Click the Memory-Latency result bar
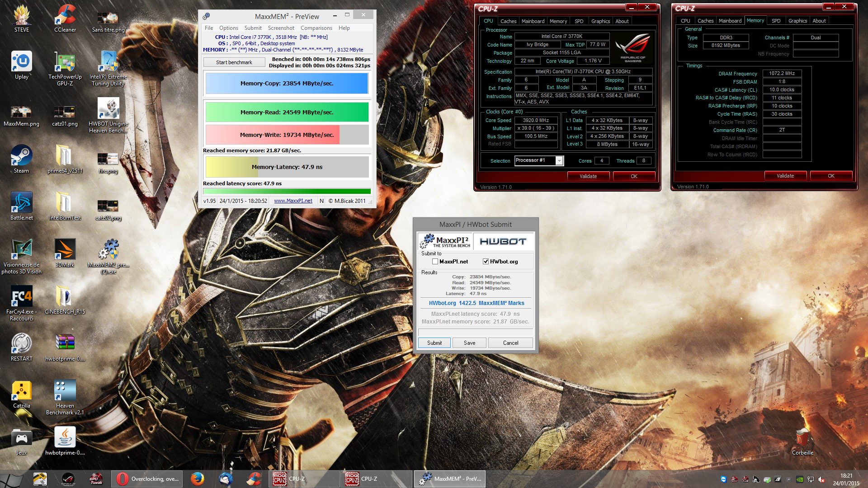 [287, 167]
